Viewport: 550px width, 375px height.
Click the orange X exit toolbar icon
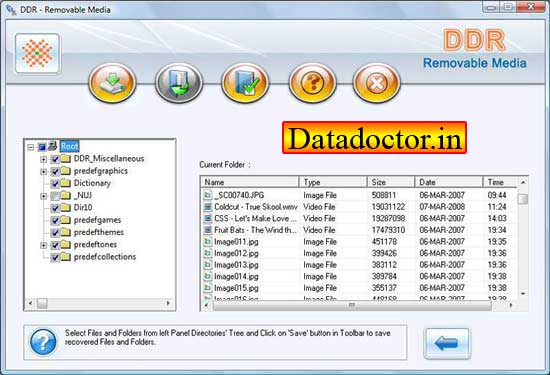pyautogui.click(x=377, y=83)
